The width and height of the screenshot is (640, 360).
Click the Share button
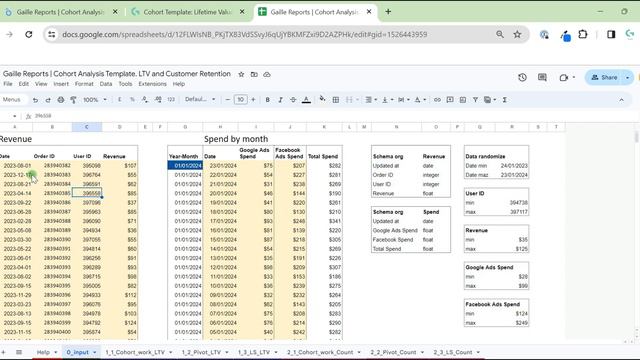pyautogui.click(x=604, y=77)
